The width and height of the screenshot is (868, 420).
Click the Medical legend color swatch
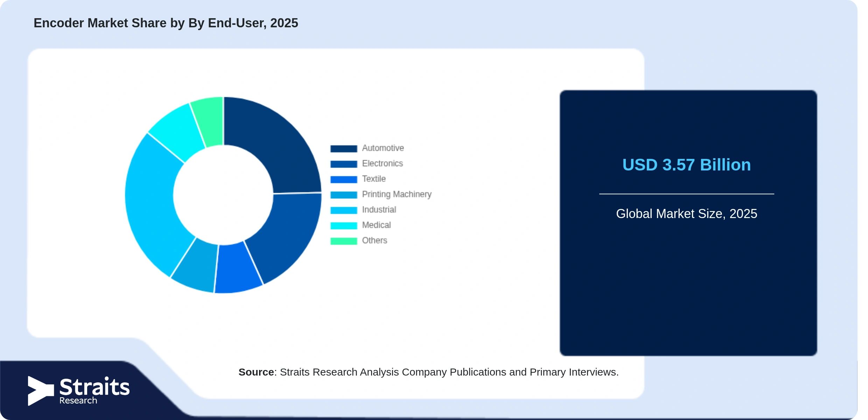344,225
